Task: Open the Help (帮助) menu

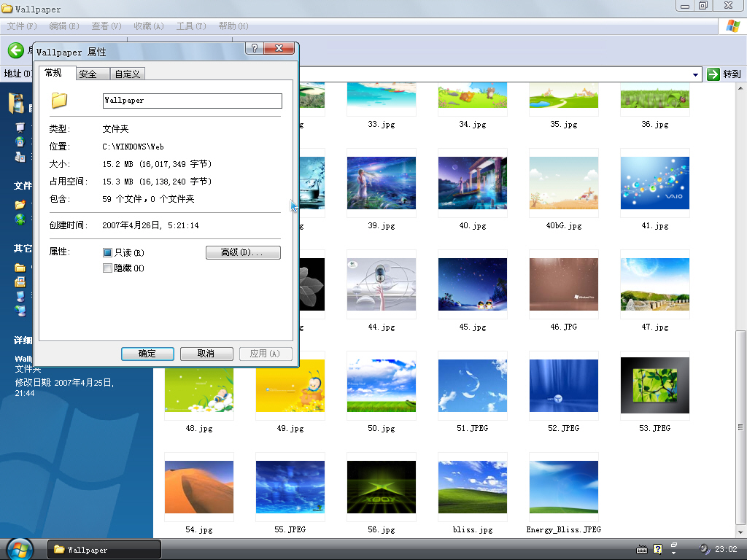Action: pos(233,26)
